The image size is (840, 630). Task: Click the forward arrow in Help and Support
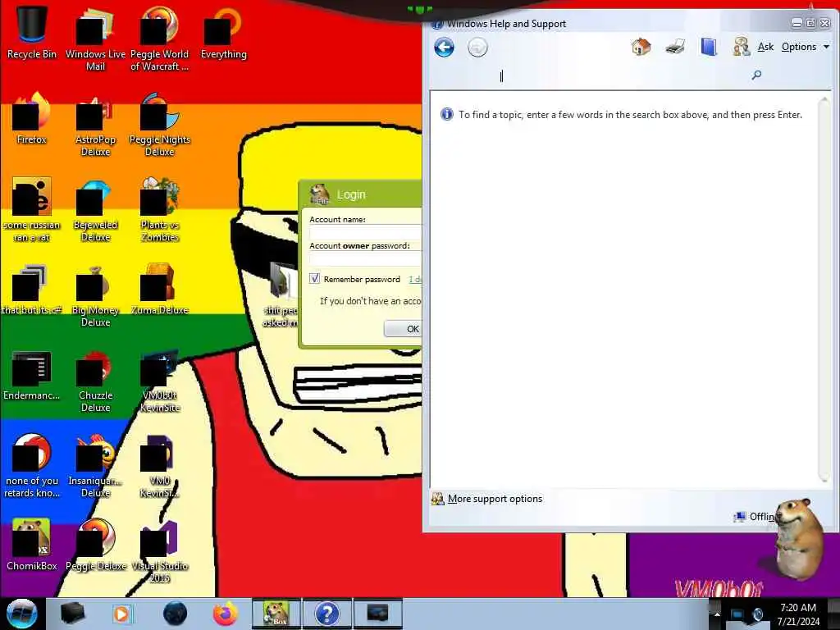click(477, 47)
